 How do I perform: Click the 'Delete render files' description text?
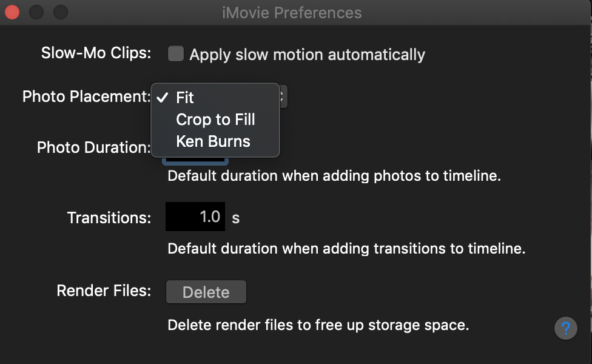318,325
